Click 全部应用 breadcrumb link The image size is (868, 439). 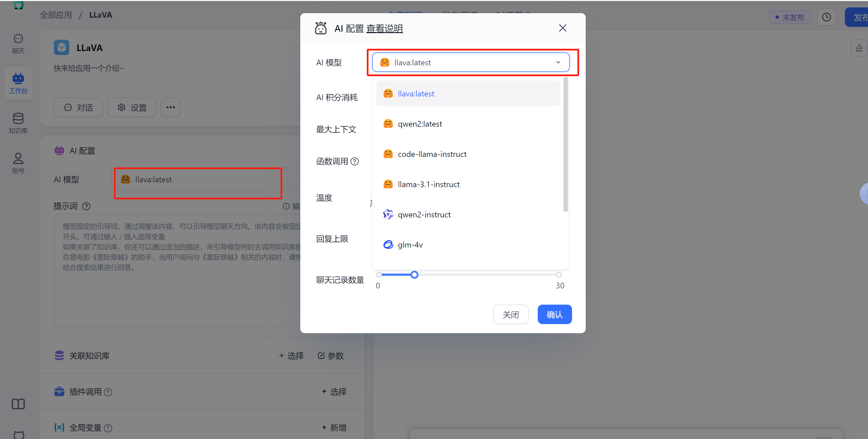point(56,15)
